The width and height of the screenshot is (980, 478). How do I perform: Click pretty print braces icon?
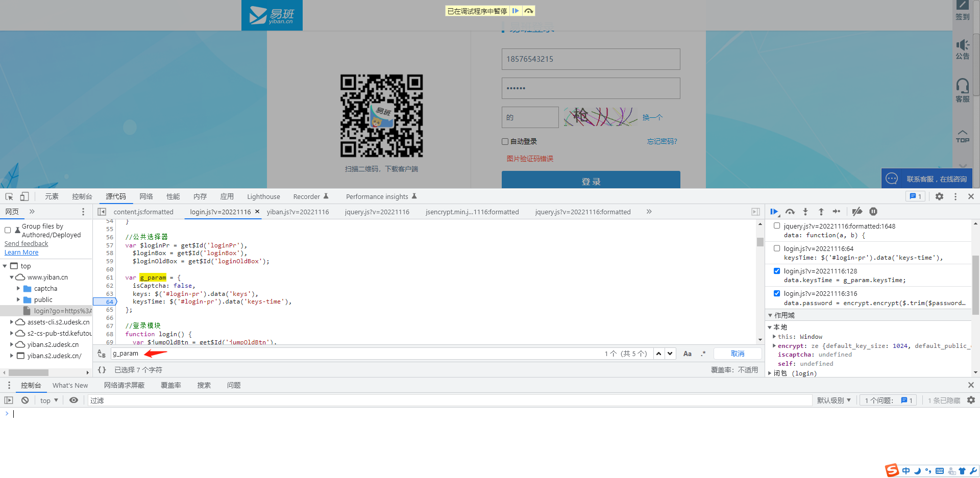point(102,370)
